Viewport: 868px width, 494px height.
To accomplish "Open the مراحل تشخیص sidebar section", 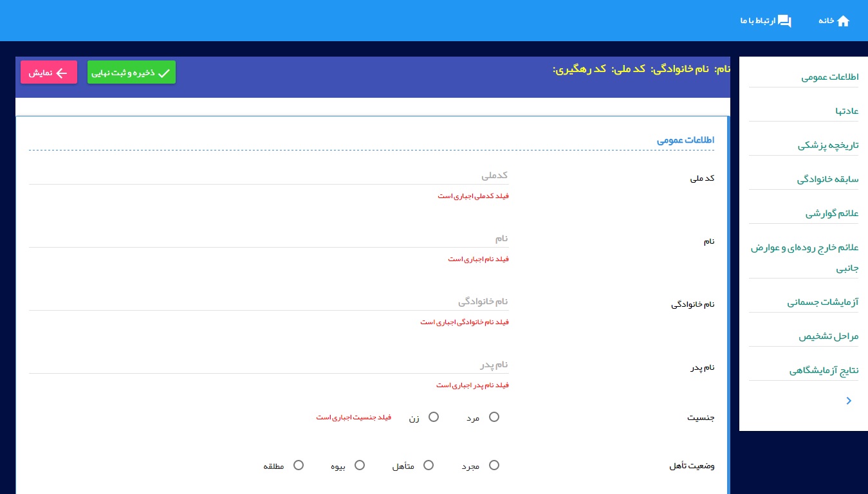I will 829,336.
